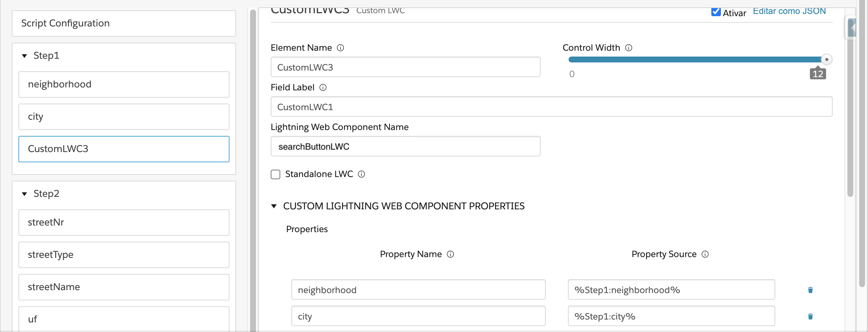Click the Control Width slider handle
The width and height of the screenshot is (868, 332).
(x=826, y=59)
